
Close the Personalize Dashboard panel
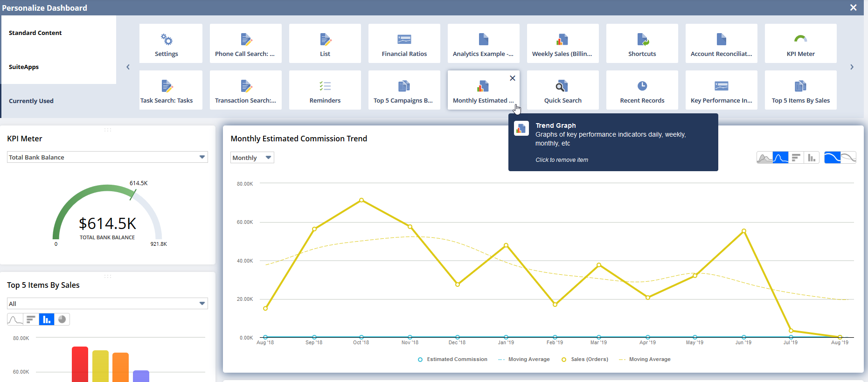coord(853,7)
